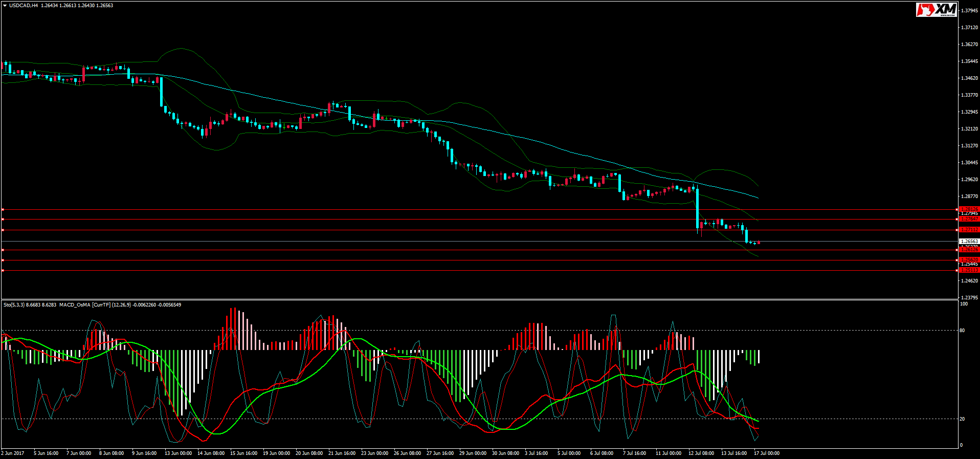The image size is (980, 459).
Task: Click the current price label 1.26563
Action: pyautogui.click(x=969, y=241)
